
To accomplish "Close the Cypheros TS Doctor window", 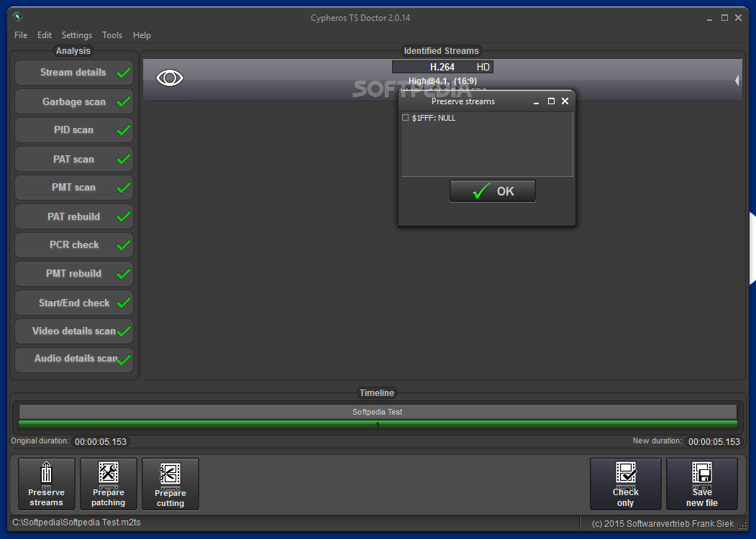I will (x=738, y=18).
